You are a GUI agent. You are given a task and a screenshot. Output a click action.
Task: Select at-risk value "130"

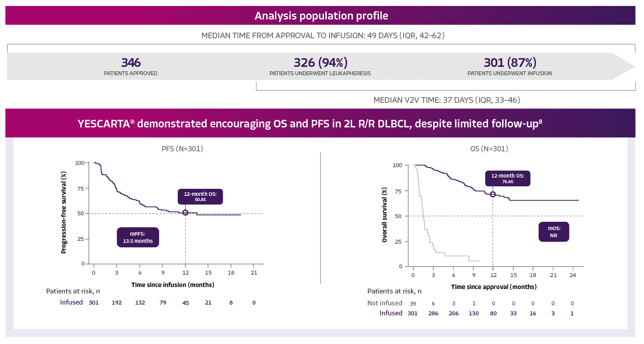(474, 313)
